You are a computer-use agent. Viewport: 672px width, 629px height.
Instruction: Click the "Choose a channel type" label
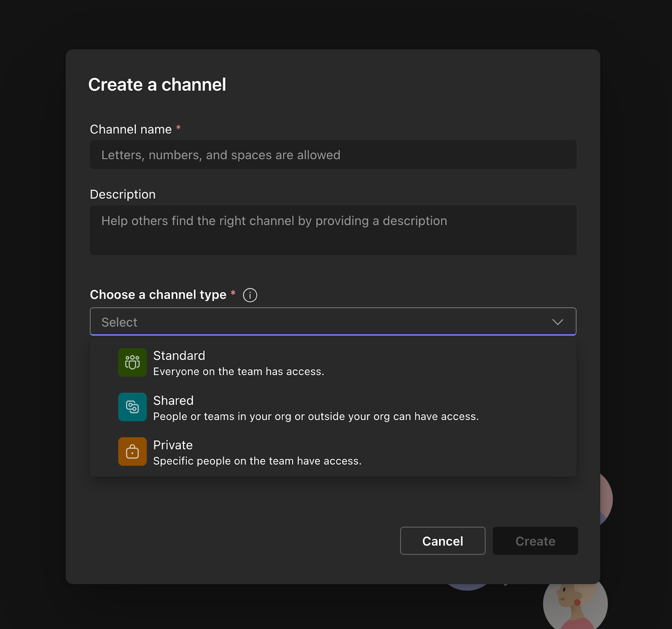pyautogui.click(x=158, y=295)
